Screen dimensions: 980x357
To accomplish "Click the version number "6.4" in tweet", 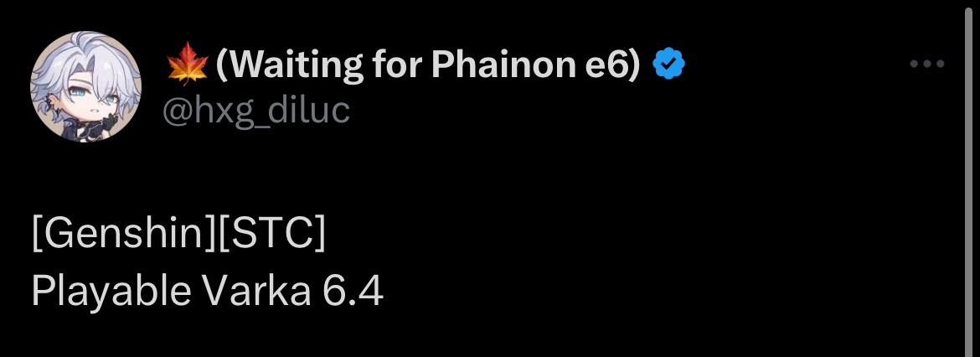I will [x=353, y=291].
